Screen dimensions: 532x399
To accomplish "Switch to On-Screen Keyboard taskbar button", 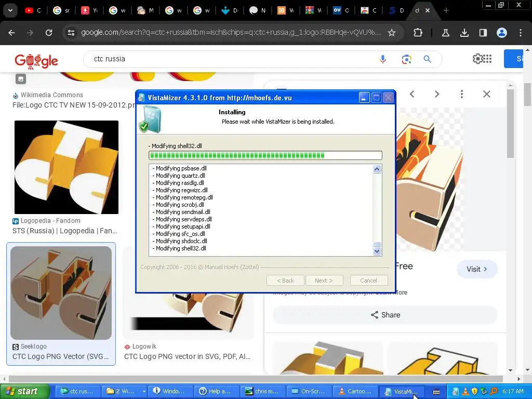I will point(309,392).
